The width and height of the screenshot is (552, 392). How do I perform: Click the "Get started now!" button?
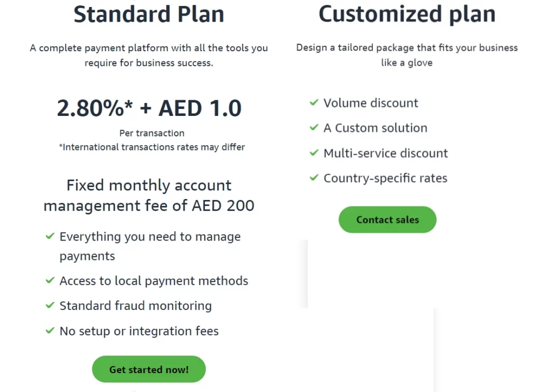point(149,369)
